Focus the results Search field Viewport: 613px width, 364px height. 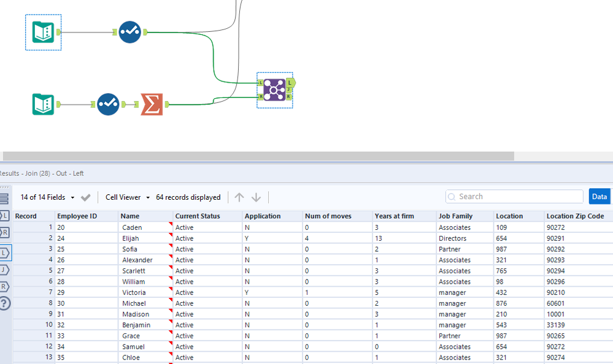(x=514, y=197)
